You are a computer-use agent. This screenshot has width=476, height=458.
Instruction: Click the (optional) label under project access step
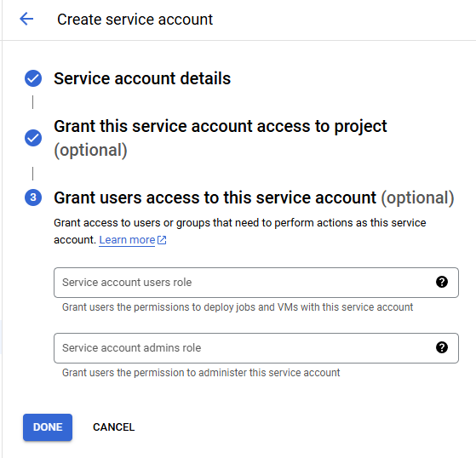(x=90, y=150)
